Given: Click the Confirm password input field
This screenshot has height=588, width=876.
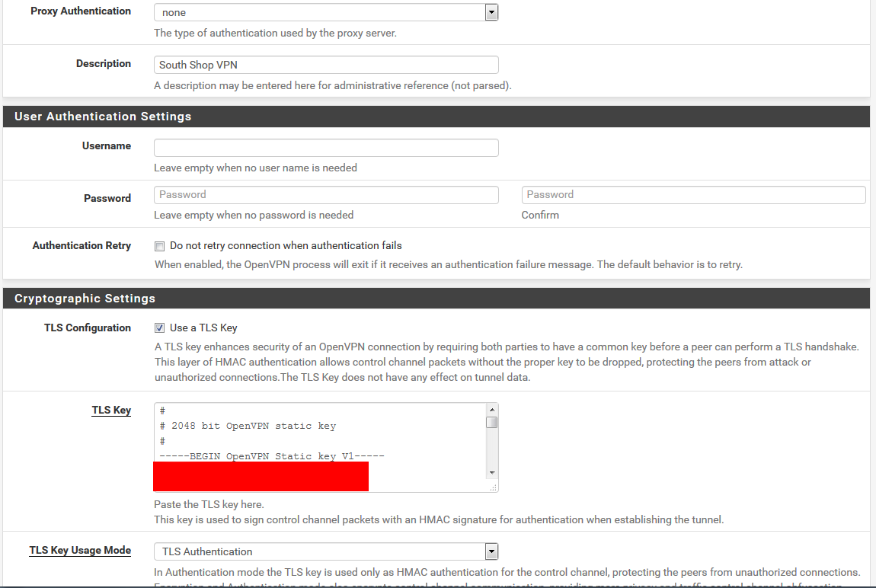Looking at the screenshot, I should point(693,195).
